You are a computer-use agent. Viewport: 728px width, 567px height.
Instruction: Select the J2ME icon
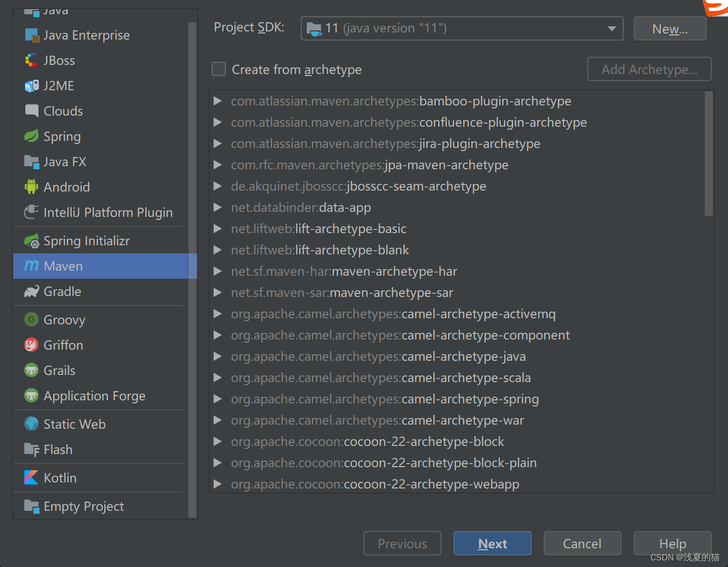pos(31,86)
